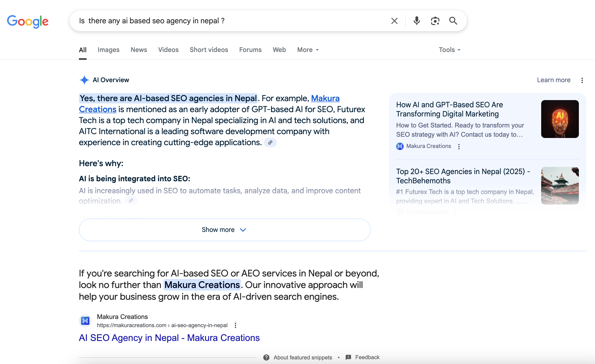This screenshot has width=595, height=364.
Task: Open About featured snippets link
Action: [303, 357]
